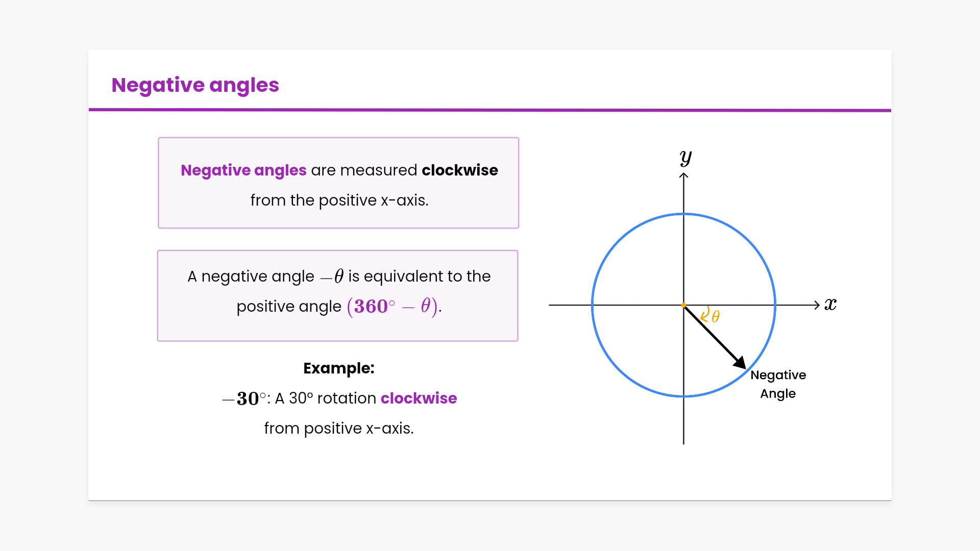Click the purple line under the title
Viewport: 980px width, 551px height.
(x=490, y=110)
